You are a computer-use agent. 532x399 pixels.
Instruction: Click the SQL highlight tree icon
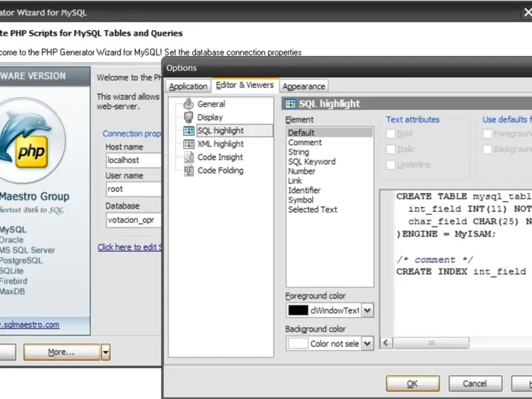click(x=189, y=130)
